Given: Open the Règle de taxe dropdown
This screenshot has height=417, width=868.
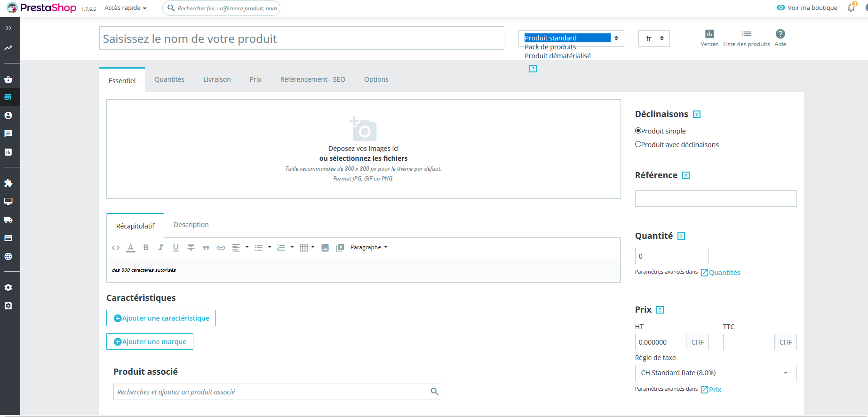Looking at the screenshot, I should pyautogui.click(x=716, y=373).
